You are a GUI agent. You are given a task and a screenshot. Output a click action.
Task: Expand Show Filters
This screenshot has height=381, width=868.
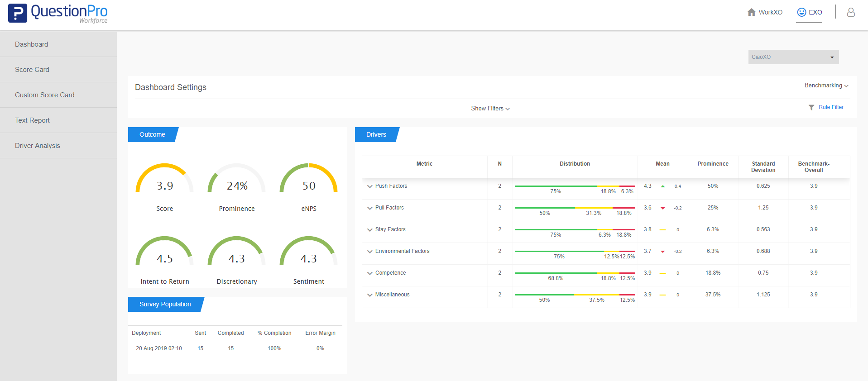[x=490, y=109]
